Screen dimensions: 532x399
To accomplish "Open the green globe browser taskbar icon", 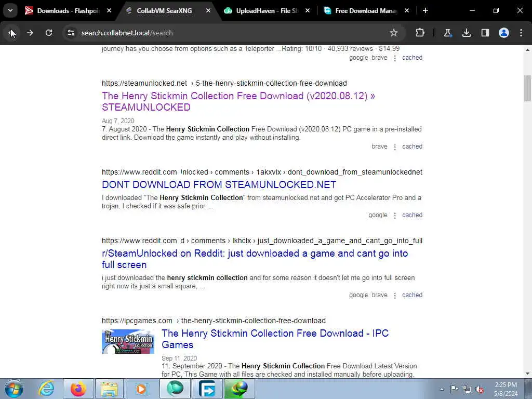I will coord(175,389).
